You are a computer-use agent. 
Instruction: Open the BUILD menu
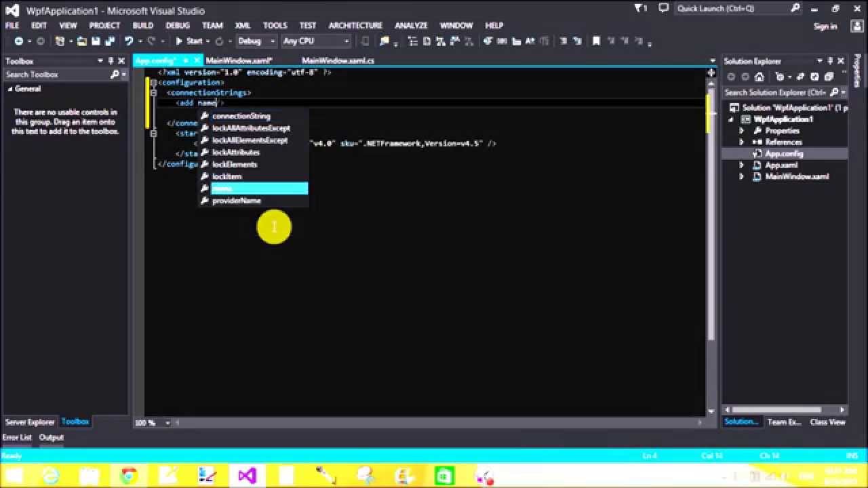143,25
